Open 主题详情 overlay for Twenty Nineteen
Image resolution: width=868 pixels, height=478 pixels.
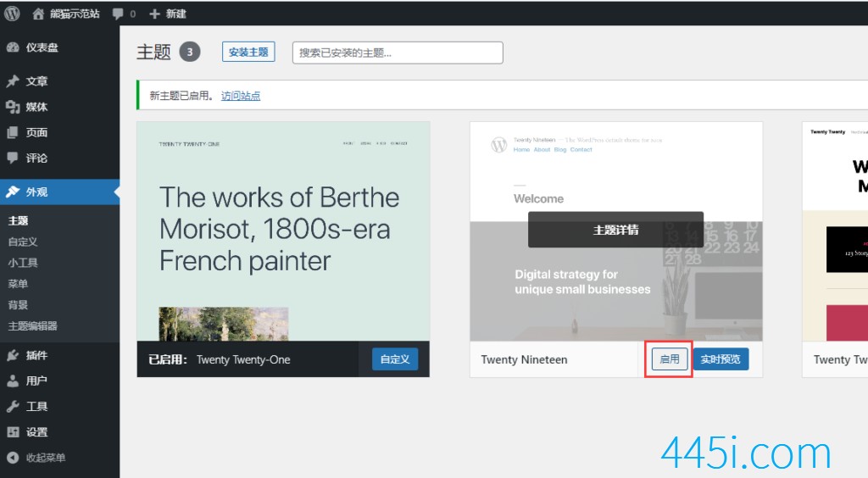point(615,230)
